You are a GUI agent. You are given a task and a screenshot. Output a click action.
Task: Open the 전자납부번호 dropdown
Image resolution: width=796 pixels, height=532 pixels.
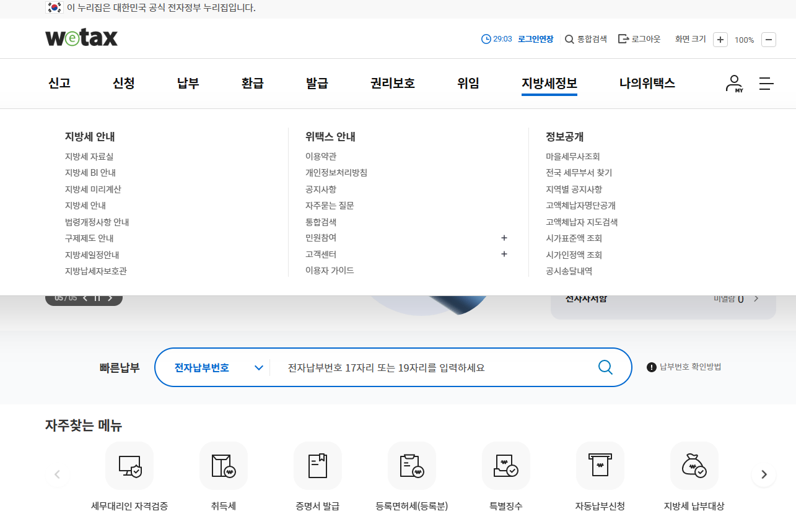click(x=219, y=368)
